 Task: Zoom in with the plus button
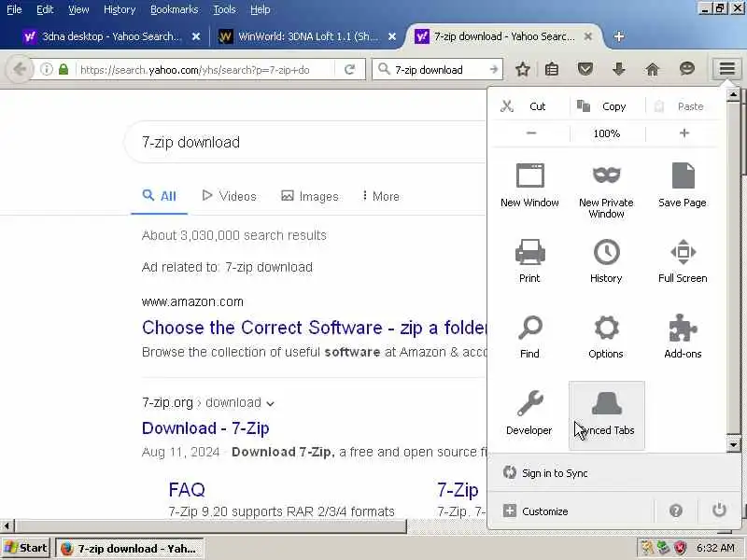[x=684, y=133]
